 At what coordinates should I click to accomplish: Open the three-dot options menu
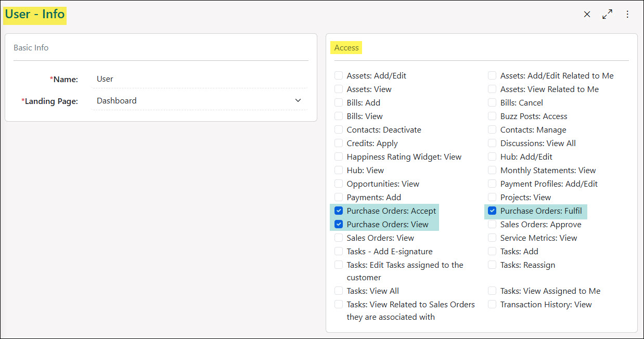tap(627, 14)
